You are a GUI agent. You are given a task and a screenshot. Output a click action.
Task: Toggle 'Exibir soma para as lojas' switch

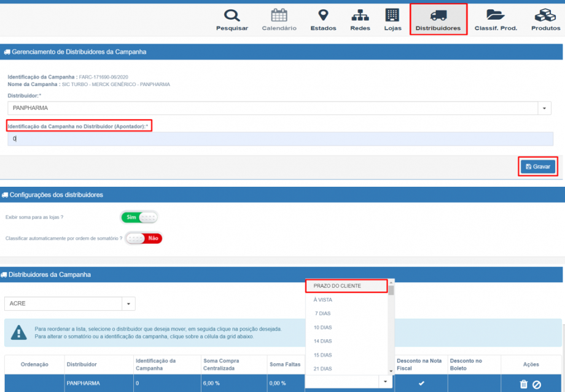click(x=139, y=217)
